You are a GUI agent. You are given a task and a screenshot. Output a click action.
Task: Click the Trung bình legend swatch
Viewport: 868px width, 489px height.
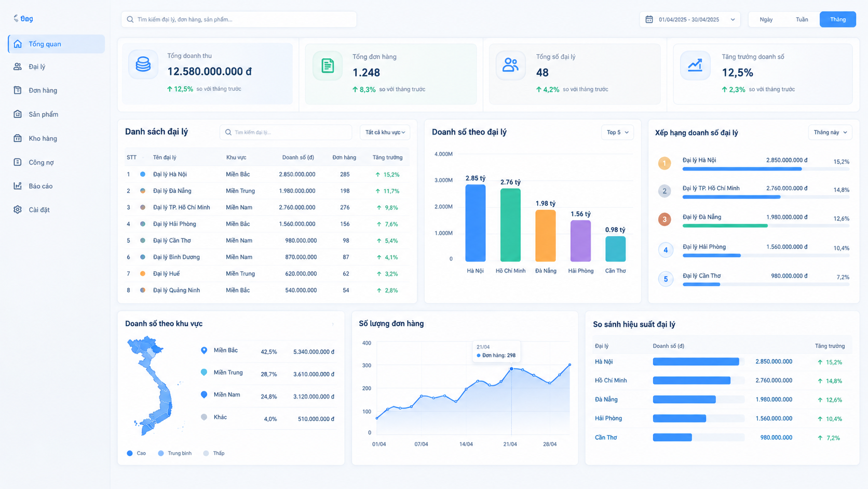161,453
